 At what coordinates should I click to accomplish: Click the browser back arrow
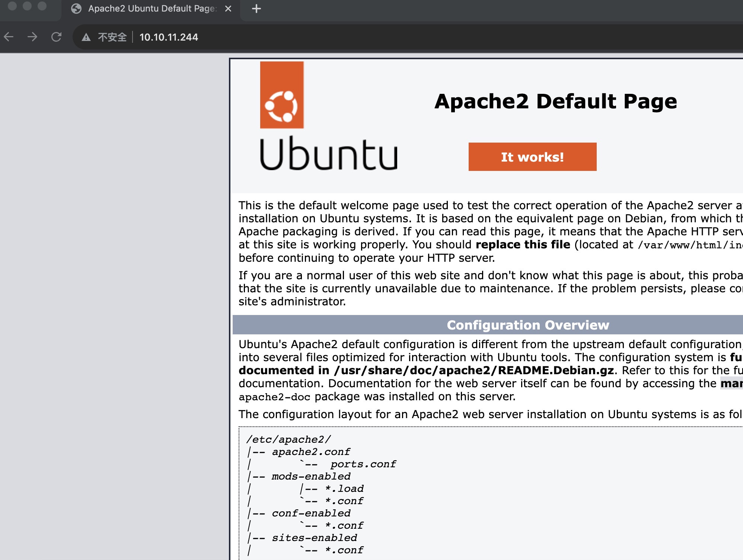[9, 37]
